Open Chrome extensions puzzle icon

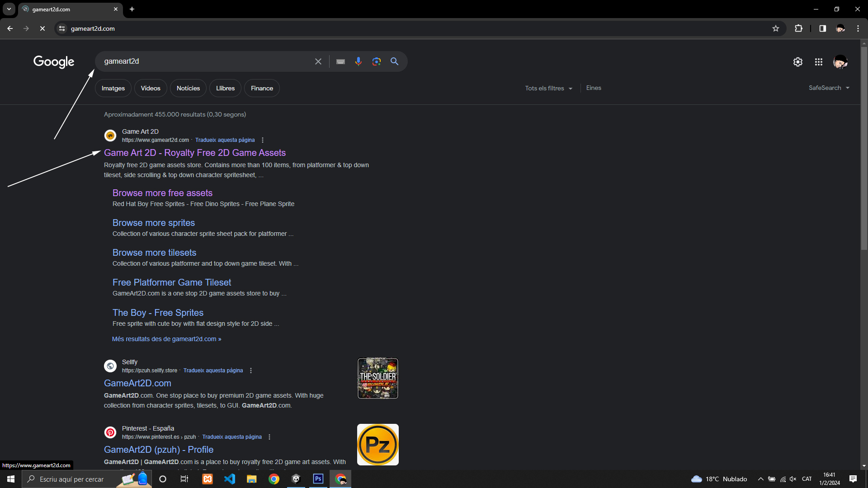798,28
